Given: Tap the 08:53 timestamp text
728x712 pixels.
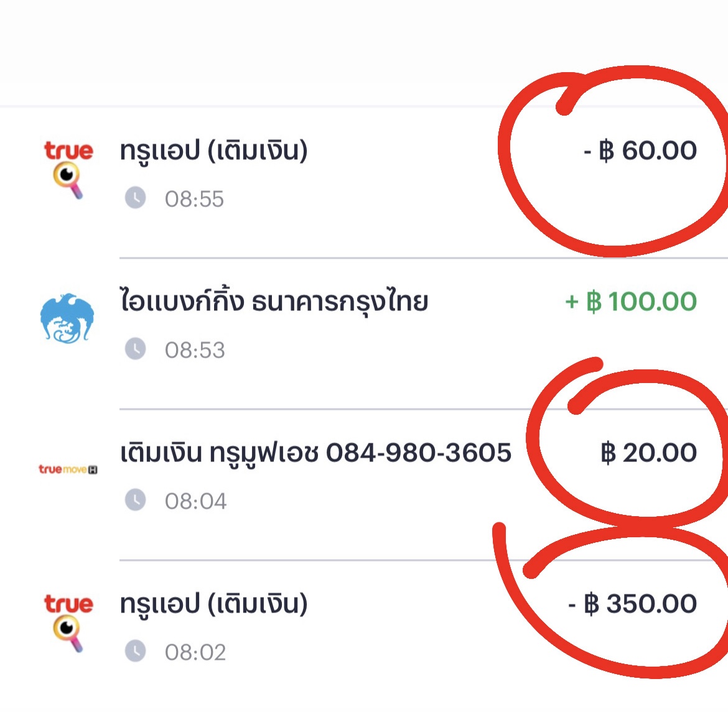Looking at the screenshot, I should (195, 350).
